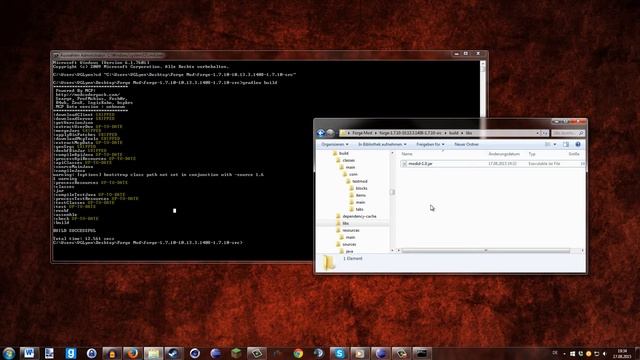Launch Google Chrome from the taskbar
The height and width of the screenshot is (360, 640).
pyautogui.click(x=298, y=353)
